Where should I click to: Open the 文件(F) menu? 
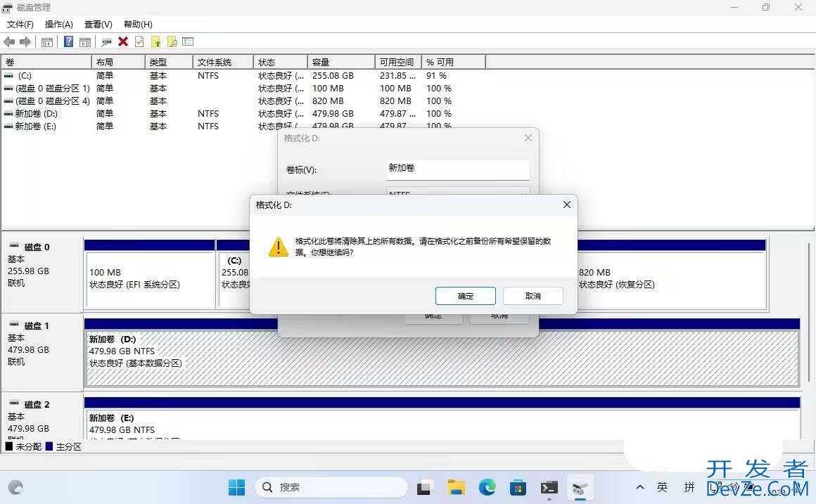20,25
